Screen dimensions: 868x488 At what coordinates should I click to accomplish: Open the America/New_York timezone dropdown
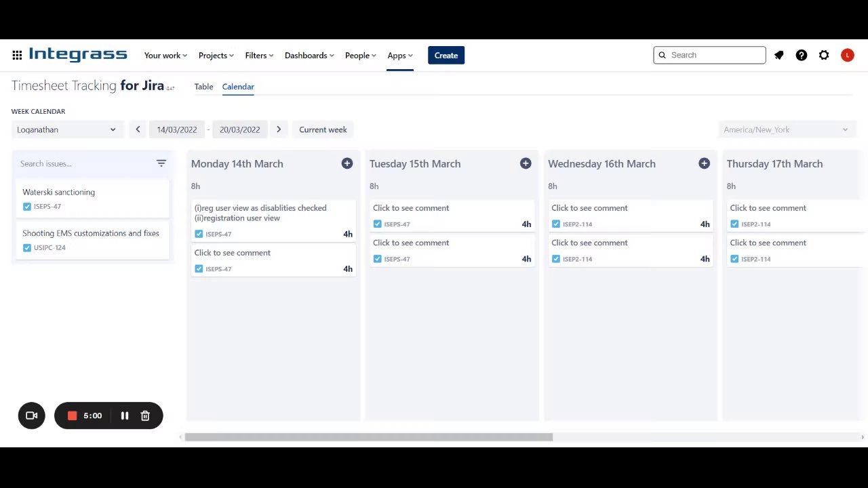(786, 129)
